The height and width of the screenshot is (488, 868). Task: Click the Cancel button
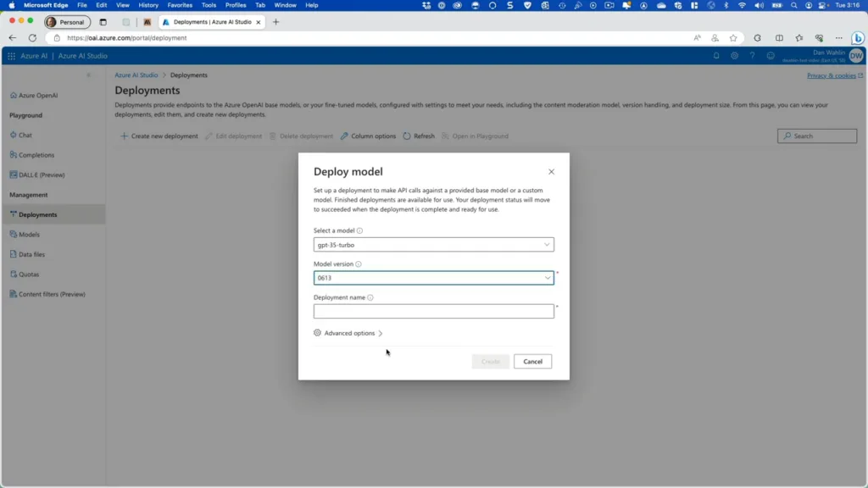coord(532,362)
